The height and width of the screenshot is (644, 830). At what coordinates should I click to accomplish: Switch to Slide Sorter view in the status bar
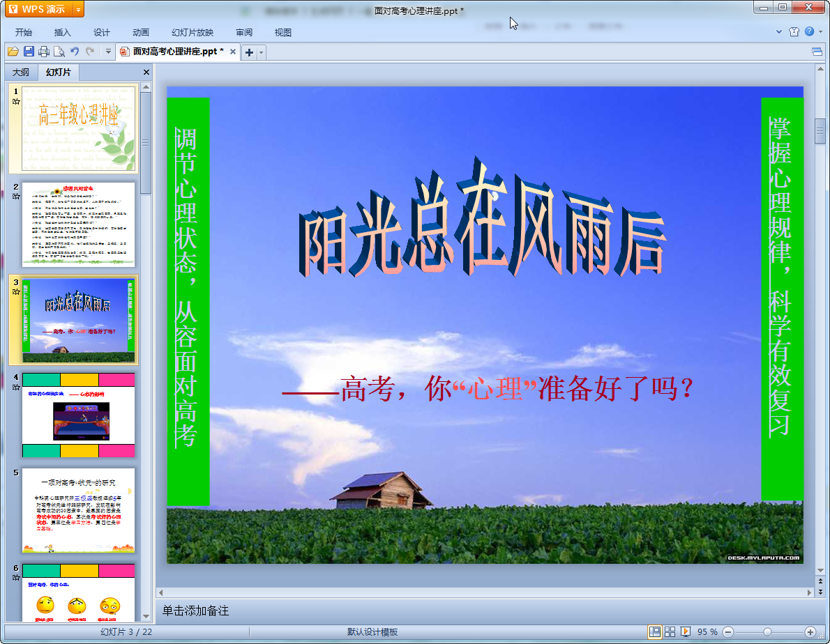click(670, 632)
